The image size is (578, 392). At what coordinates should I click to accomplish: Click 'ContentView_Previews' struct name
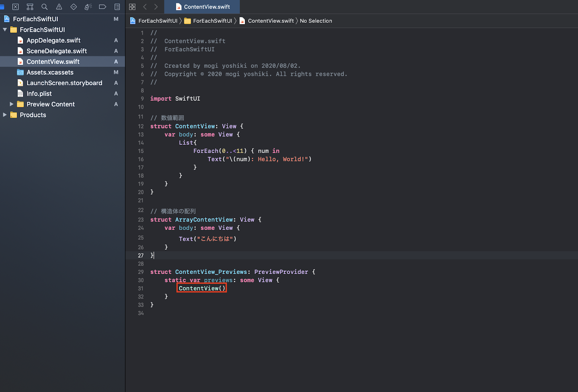tap(211, 272)
